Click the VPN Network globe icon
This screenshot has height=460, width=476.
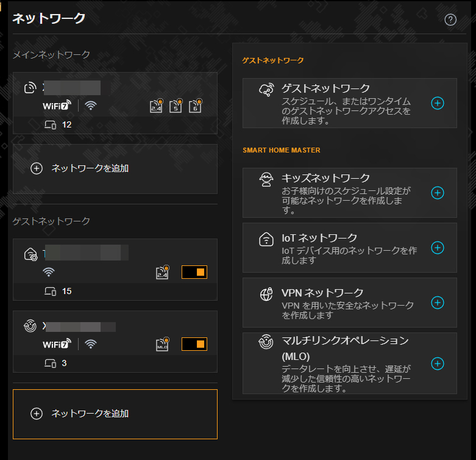click(x=266, y=294)
